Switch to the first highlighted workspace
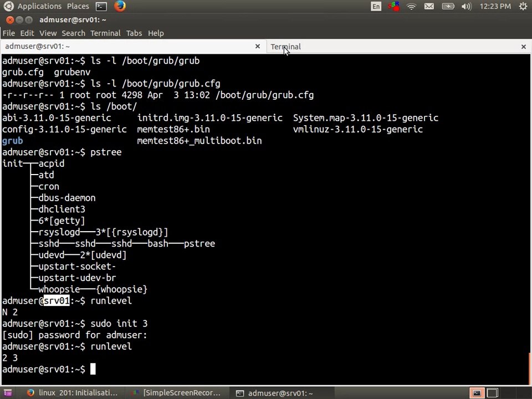Screen dimensions: 532x399 point(477,393)
